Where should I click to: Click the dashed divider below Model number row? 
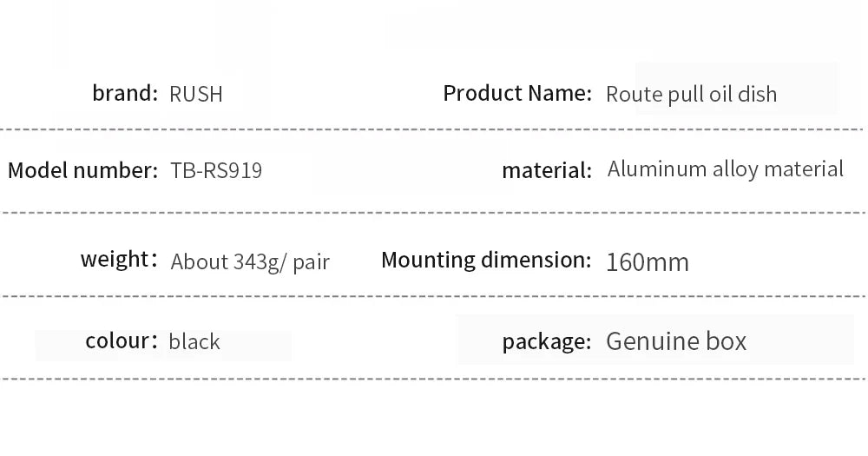(434, 212)
